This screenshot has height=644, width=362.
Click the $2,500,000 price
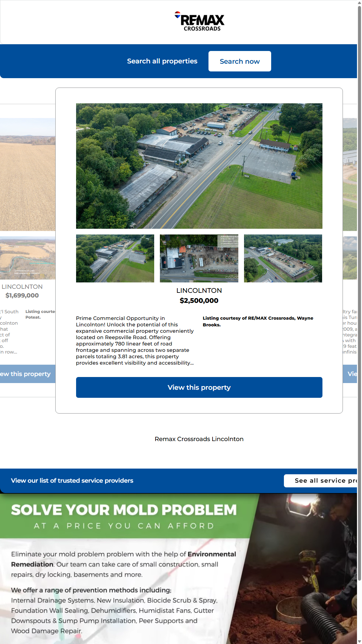[199, 301]
